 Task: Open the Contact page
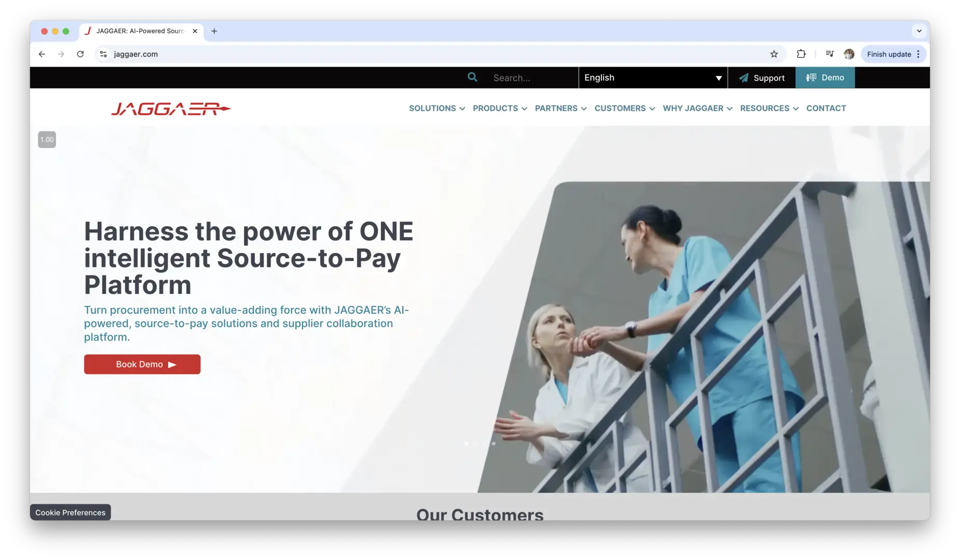(826, 108)
